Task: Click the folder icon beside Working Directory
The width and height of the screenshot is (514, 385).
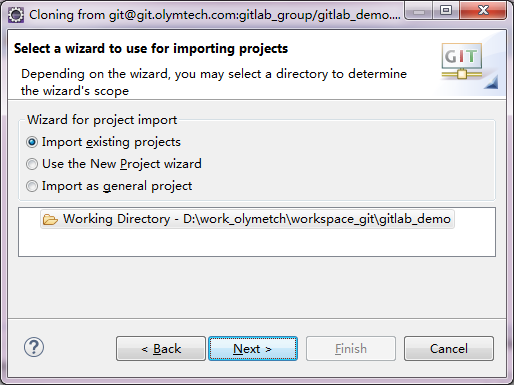Action: pos(50,219)
